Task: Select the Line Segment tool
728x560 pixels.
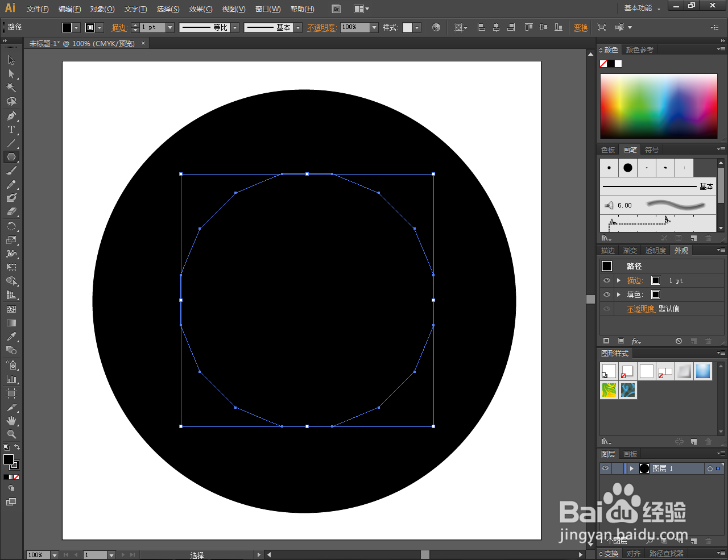Action: [11, 143]
